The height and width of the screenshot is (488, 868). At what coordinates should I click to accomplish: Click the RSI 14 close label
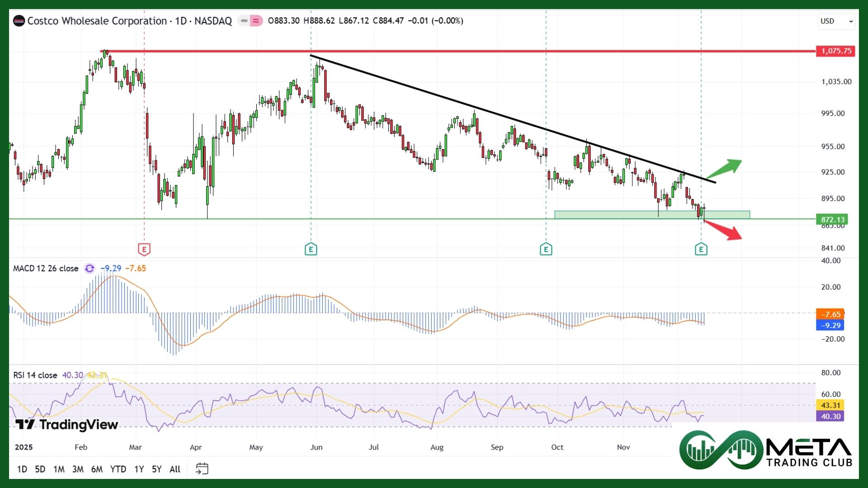35,375
